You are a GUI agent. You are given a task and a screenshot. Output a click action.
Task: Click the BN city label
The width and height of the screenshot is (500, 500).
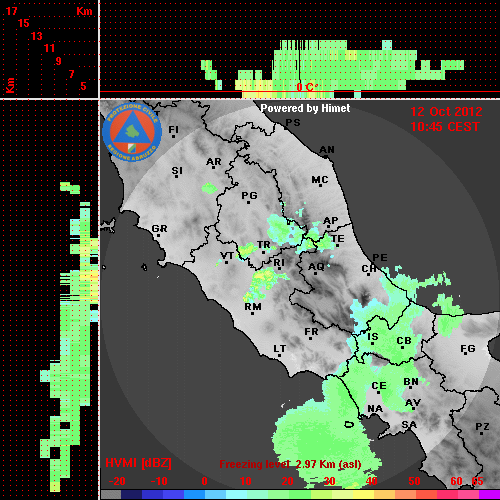point(411,382)
